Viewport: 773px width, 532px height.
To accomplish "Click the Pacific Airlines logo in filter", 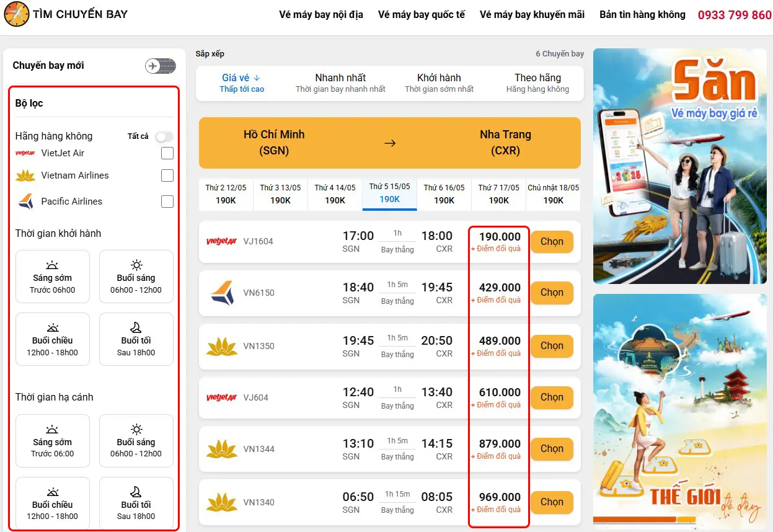I will point(25,202).
